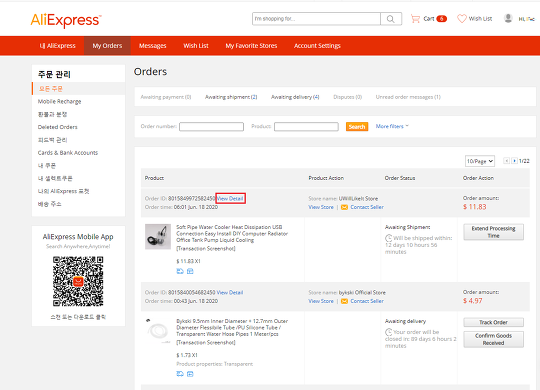Open Account Settings menu item

pos(317,45)
